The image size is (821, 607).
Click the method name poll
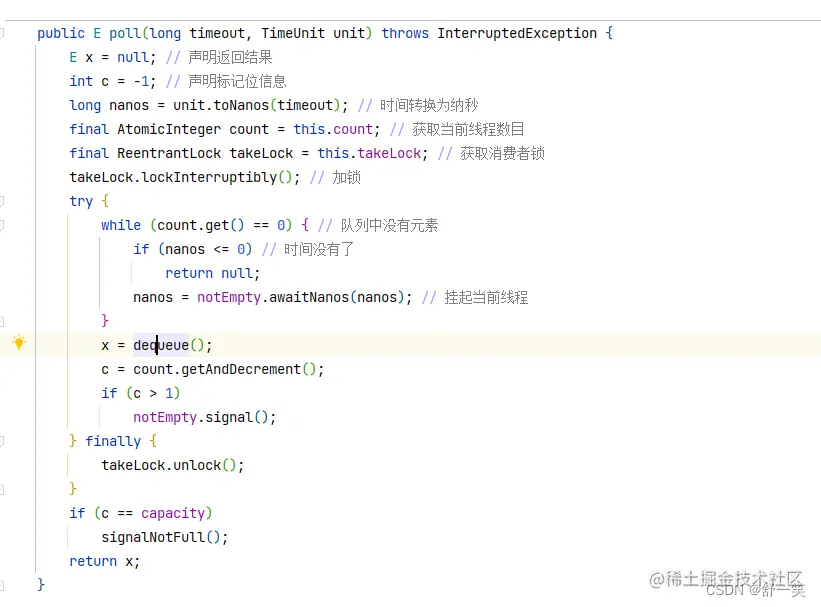pos(125,34)
